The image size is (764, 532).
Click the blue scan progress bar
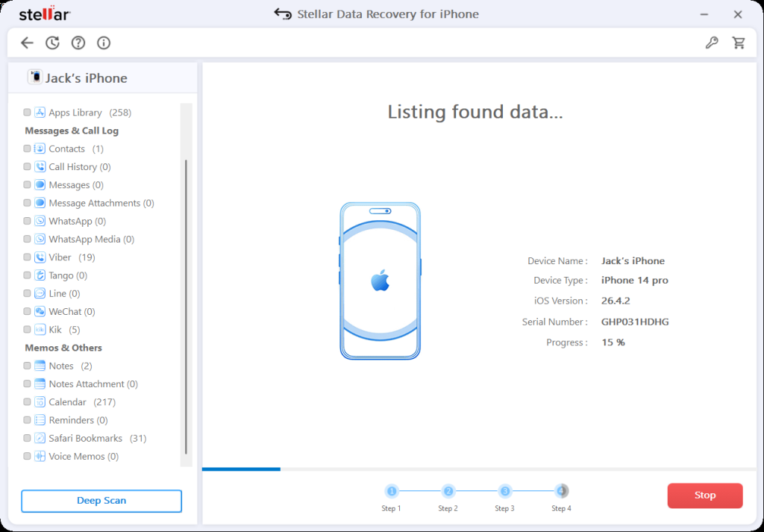241,469
